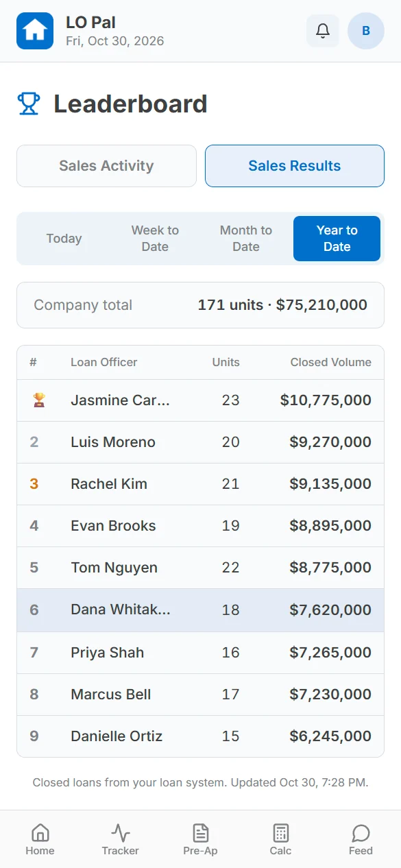Viewport: 401px width, 868px height.
Task: Click rank number 6 in highlighted row
Action: click(x=34, y=610)
